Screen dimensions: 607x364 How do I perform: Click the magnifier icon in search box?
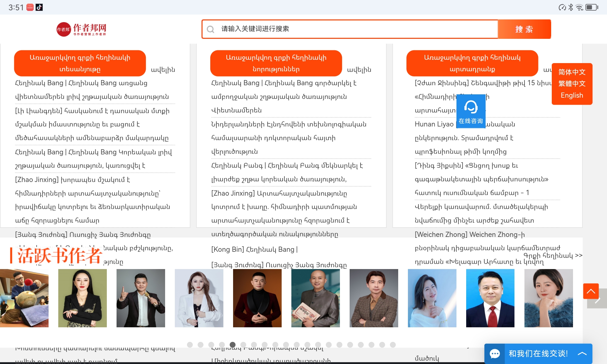coord(210,29)
